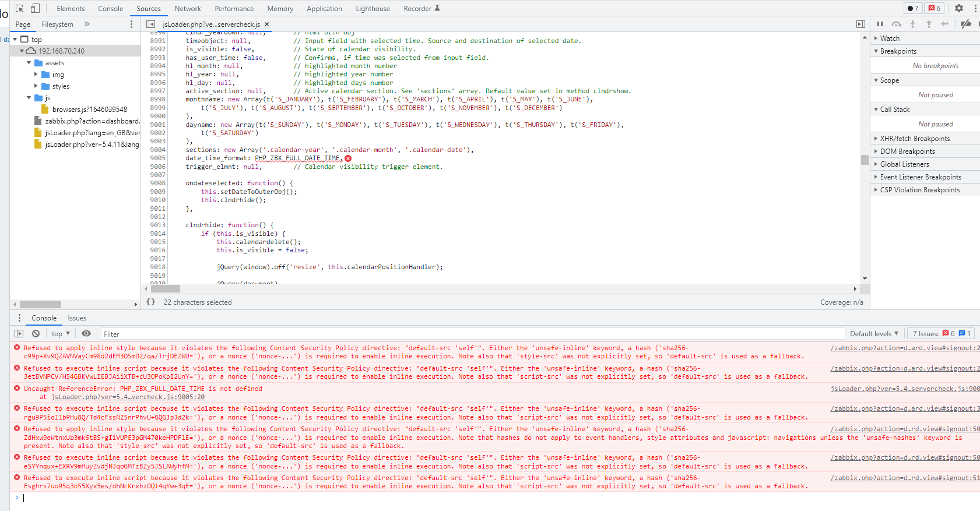The height and width of the screenshot is (511, 980).
Task: Open more options in navigator pane
Action: pos(131,24)
